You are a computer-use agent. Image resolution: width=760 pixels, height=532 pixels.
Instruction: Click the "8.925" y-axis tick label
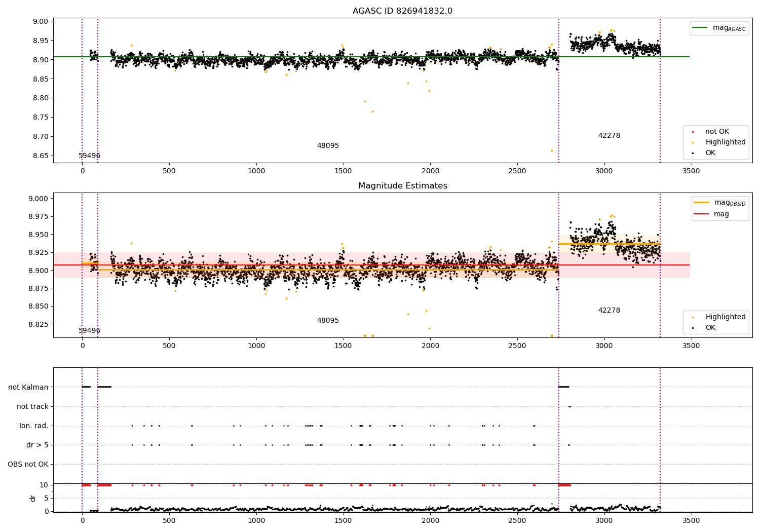[40, 253]
